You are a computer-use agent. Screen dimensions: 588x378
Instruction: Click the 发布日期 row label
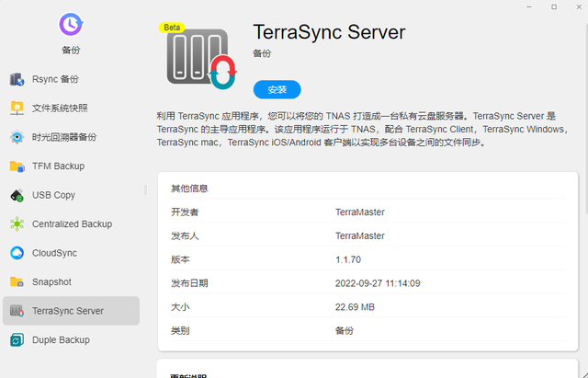point(189,283)
